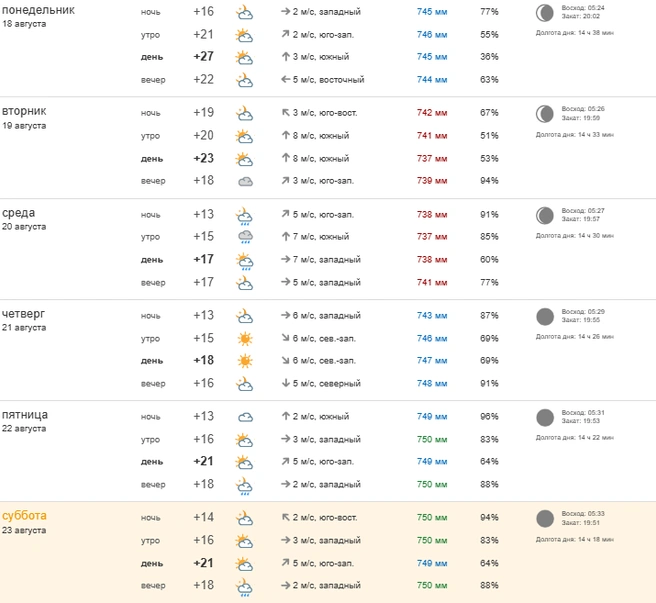Click the wind arrow for Monday evening eastern wind
The height and width of the screenshot is (603, 656).
click(285, 79)
